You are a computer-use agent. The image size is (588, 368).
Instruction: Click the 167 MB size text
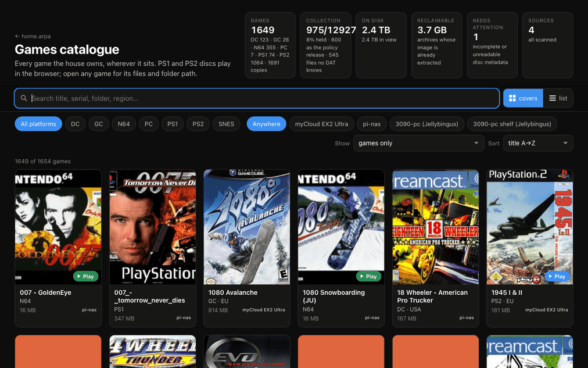[x=407, y=319]
